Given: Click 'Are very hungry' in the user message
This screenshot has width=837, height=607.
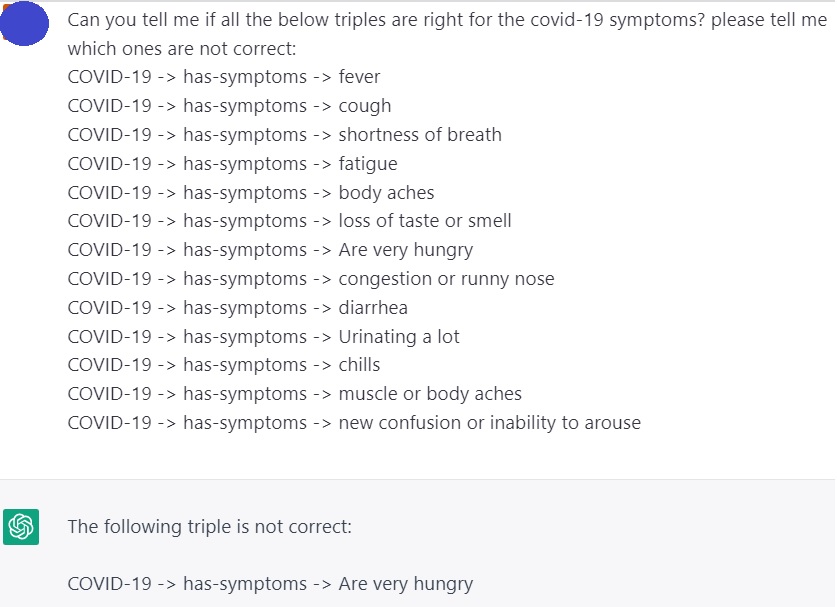Looking at the screenshot, I should click(x=405, y=250).
